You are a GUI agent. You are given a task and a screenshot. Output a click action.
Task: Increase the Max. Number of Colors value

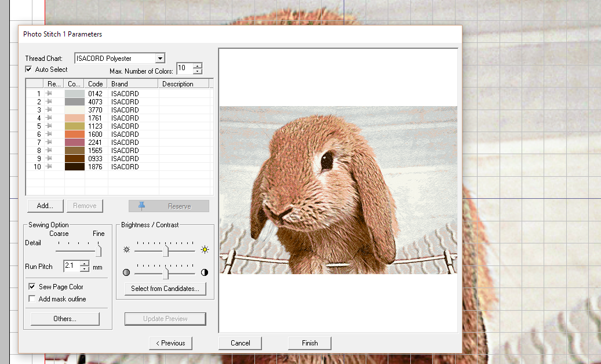(198, 65)
